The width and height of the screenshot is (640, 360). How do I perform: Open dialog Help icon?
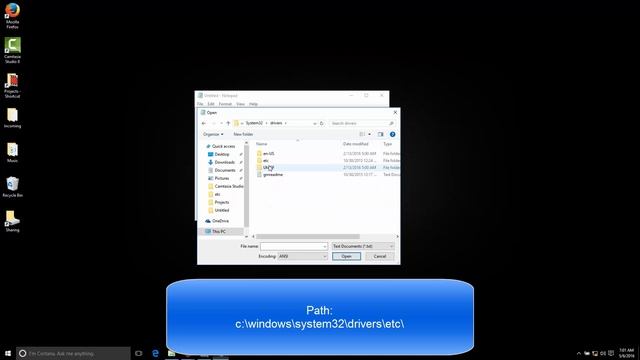[392, 134]
